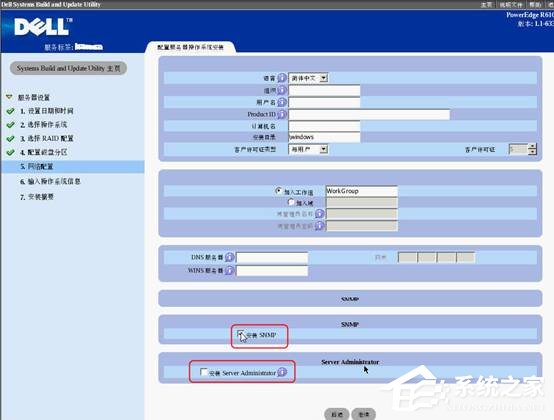Go to step 4 配置磁盘分区
554x420 pixels.
click(x=43, y=152)
